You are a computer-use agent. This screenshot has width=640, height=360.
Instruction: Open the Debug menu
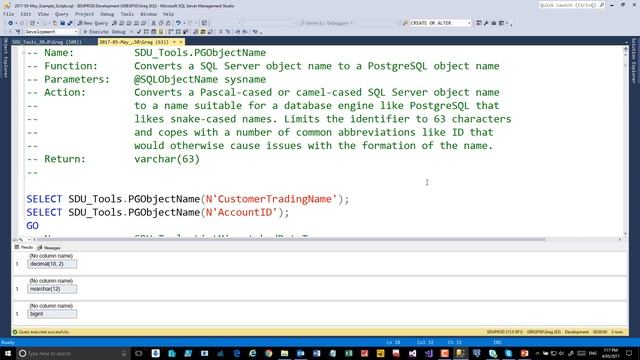pyautogui.click(x=107, y=14)
